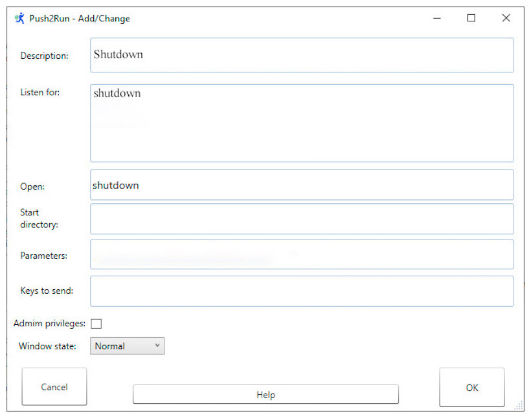Maximize the Push2Run Add/Change window
The width and height of the screenshot is (531, 420).
tap(471, 18)
